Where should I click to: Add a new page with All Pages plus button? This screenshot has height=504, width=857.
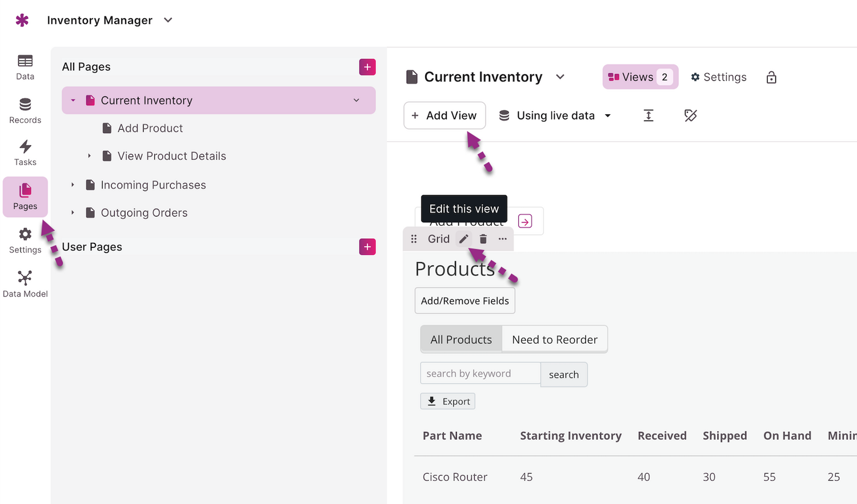point(367,67)
